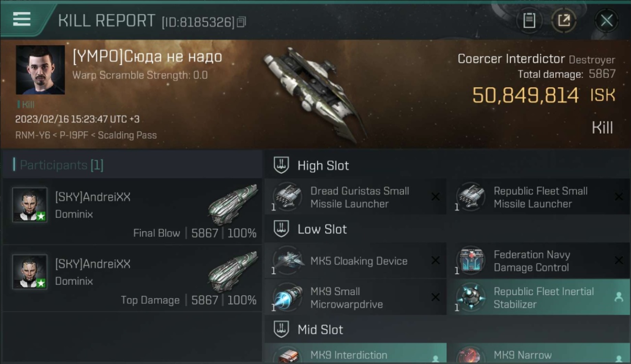Collapse the Mid Slot section header

pos(447,330)
